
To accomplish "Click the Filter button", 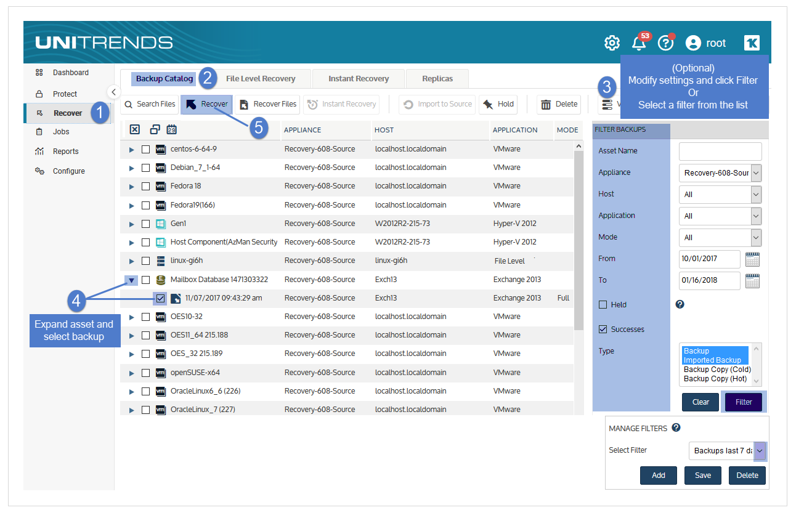I will [744, 402].
